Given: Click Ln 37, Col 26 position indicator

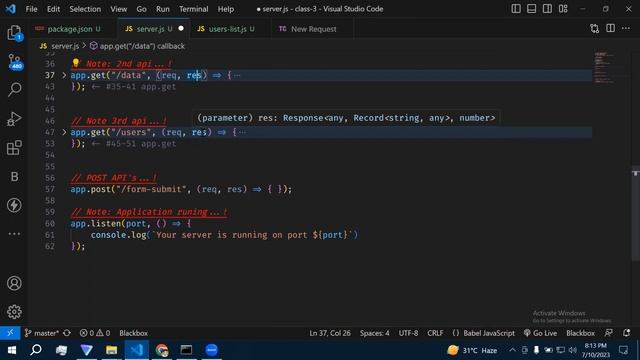Looking at the screenshot, I should tap(330, 333).
